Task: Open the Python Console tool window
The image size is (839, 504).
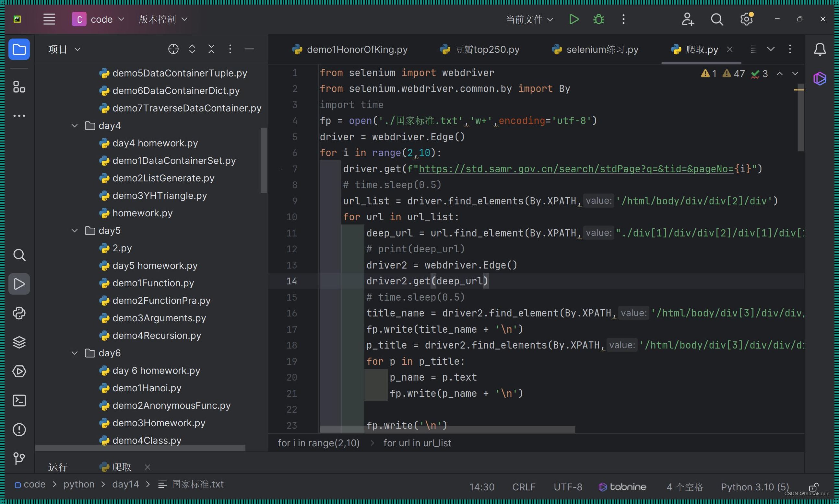Action: pyautogui.click(x=19, y=313)
